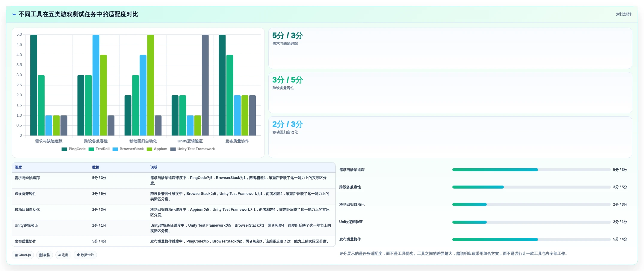This screenshot has width=644, height=271.
Task: Click the 发布质量协作 x-axis label in chart
Action: point(237,141)
